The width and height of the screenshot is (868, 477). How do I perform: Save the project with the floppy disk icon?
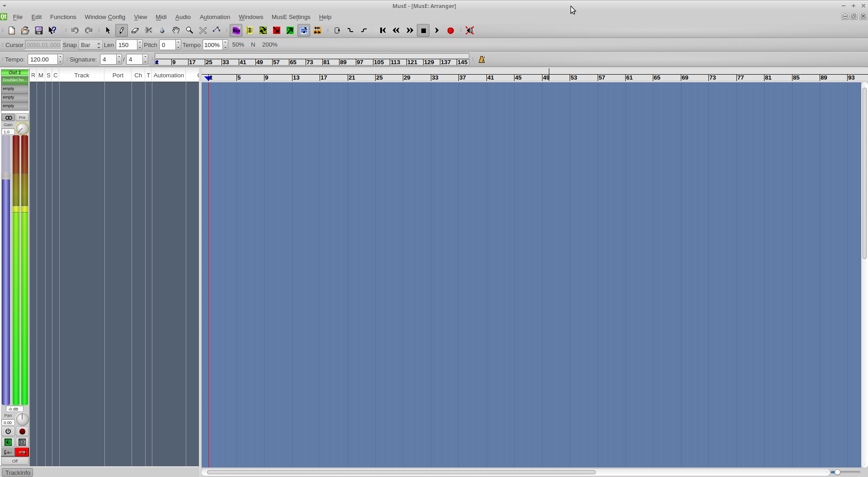(39, 30)
